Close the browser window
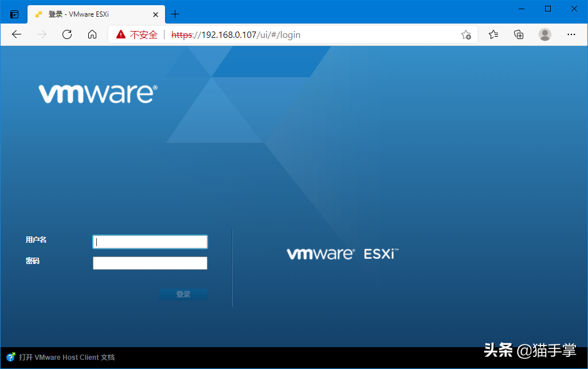588x369 pixels. tap(574, 9)
